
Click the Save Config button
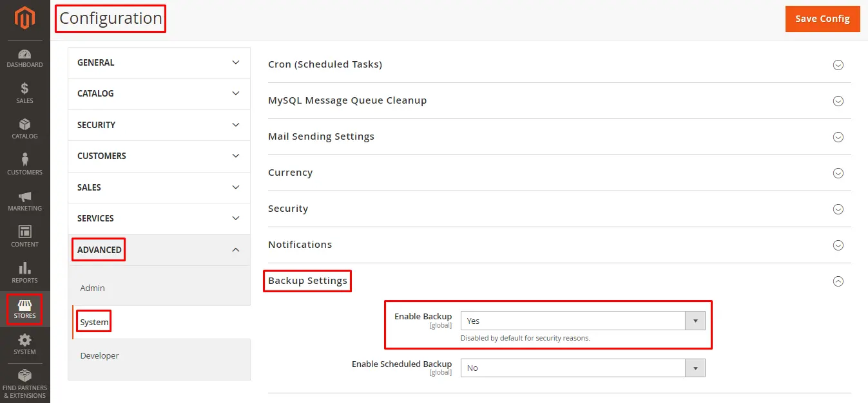point(822,19)
